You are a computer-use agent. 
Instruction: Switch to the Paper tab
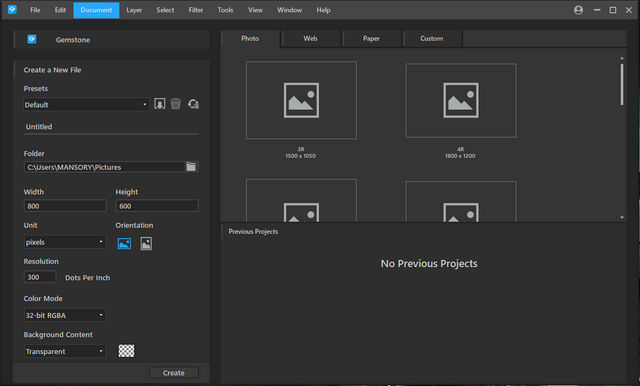click(x=371, y=39)
